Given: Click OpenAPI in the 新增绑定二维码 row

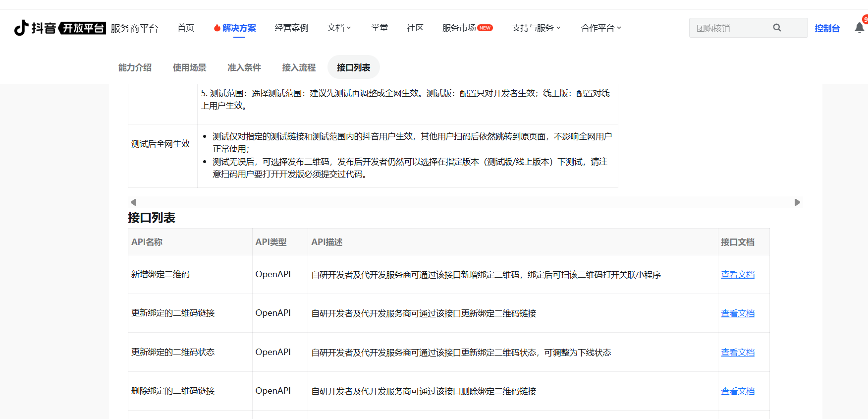Looking at the screenshot, I should coord(273,274).
